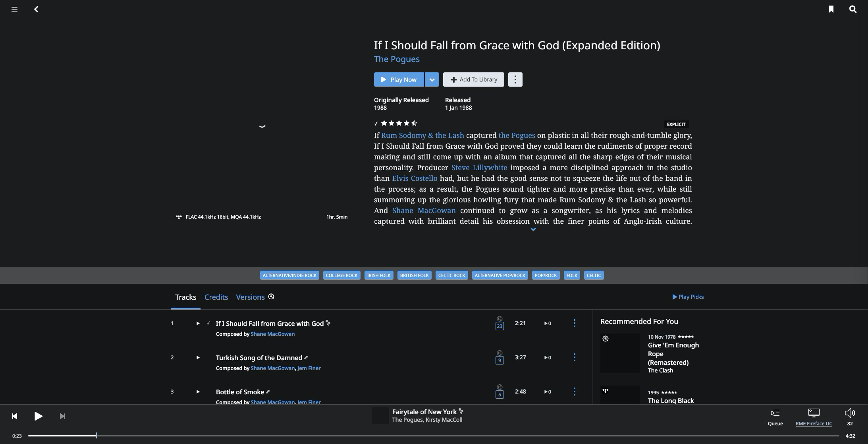Click now-playing album thumbnail in player bar

(x=380, y=415)
